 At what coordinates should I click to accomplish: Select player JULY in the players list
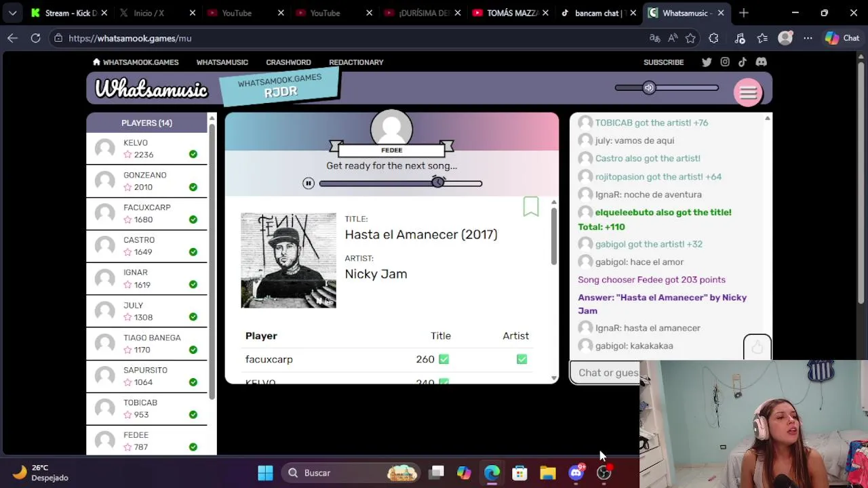[146, 311]
